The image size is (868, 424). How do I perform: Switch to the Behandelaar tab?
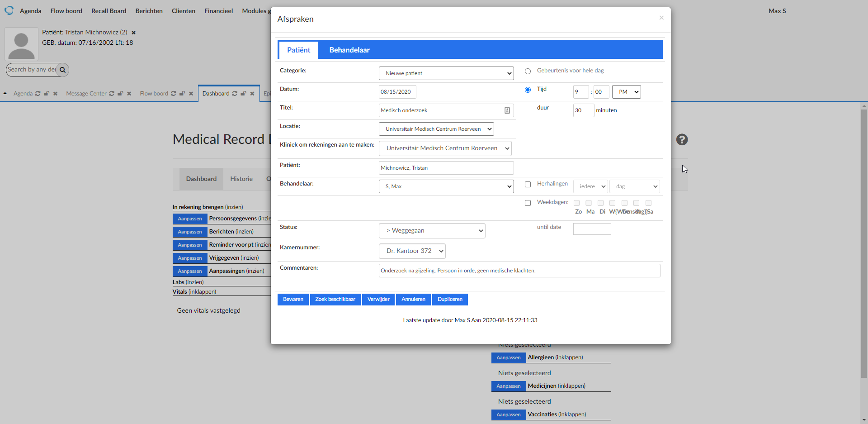349,50
